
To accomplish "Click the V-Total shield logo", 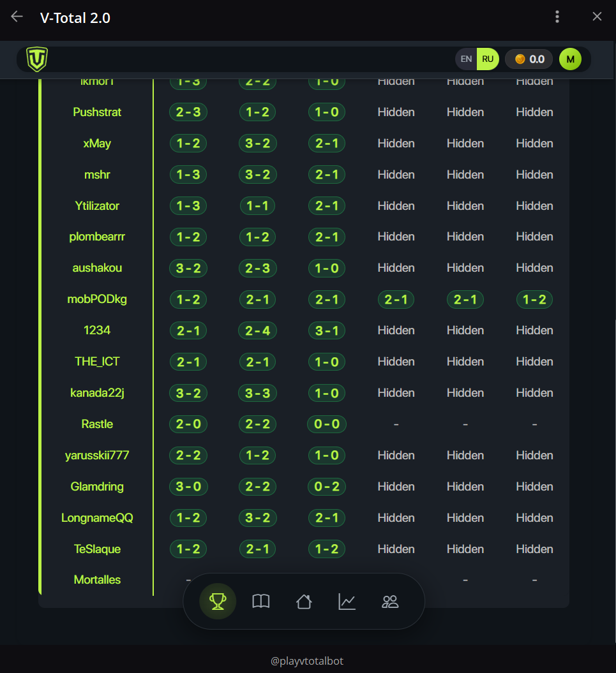I will pyautogui.click(x=37, y=59).
